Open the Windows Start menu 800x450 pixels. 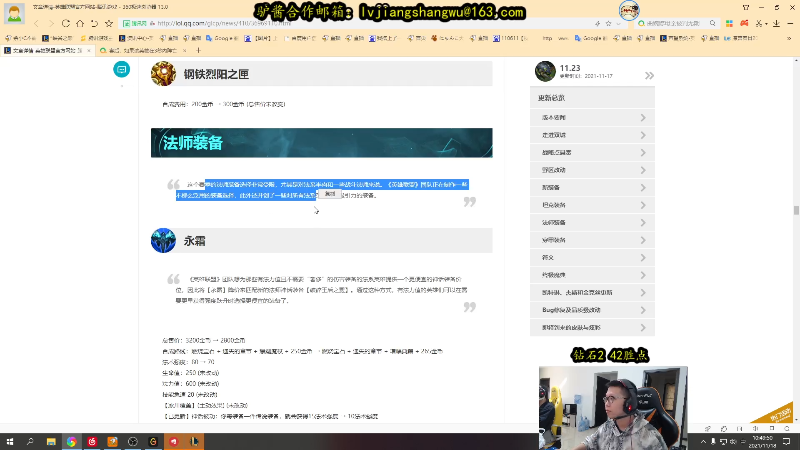pos(10,442)
